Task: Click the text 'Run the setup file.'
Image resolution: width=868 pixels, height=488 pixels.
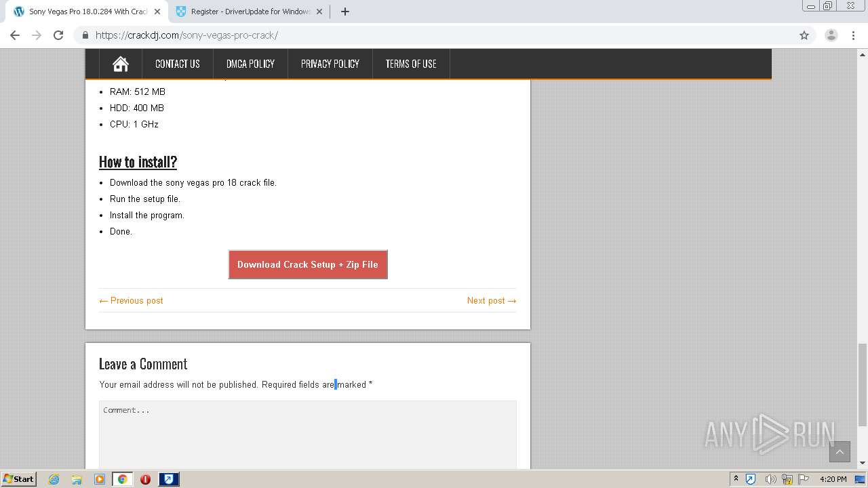Action: pos(145,199)
